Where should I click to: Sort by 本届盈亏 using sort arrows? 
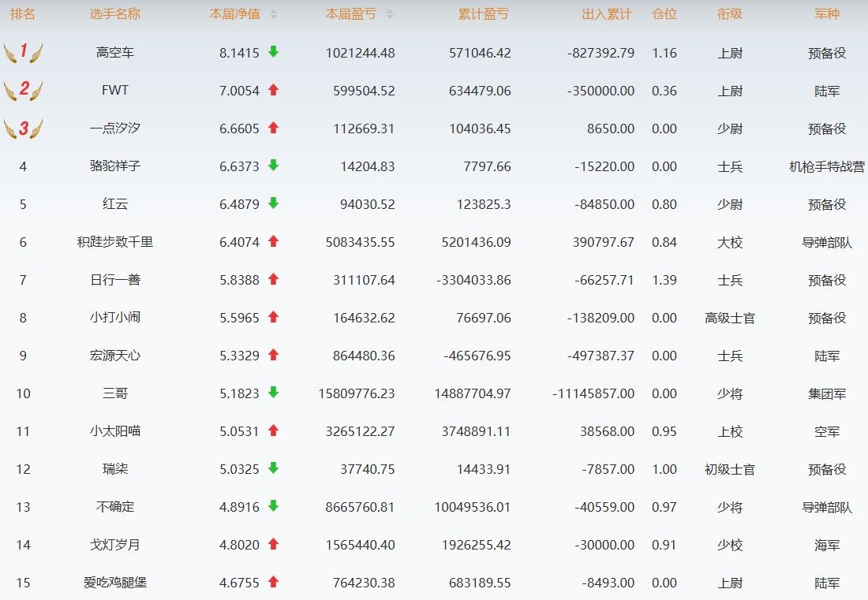[390, 14]
